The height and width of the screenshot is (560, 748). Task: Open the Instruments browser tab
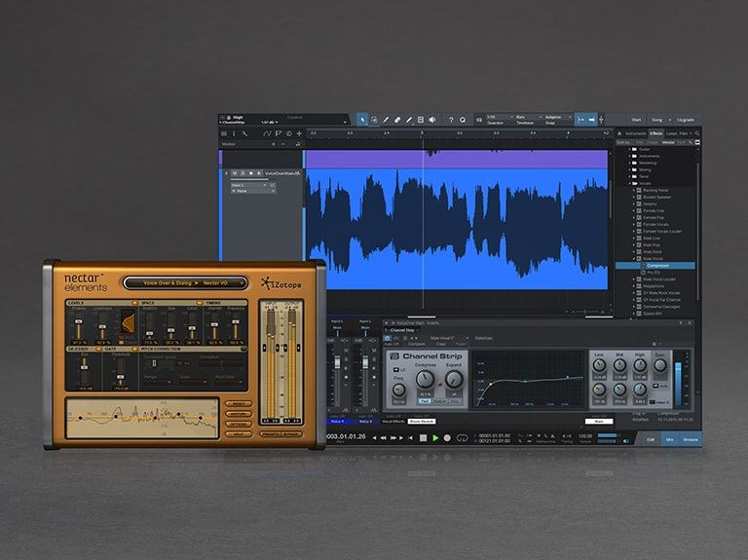[635, 133]
